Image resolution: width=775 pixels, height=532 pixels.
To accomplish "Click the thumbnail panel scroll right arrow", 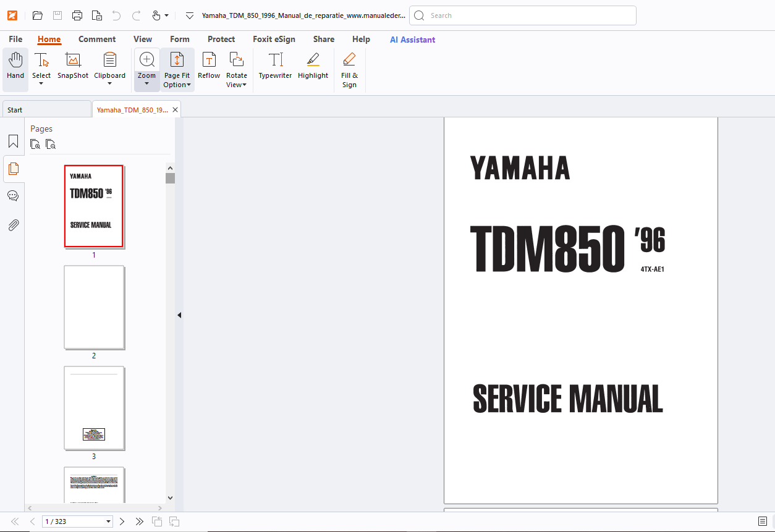I will pos(161,508).
